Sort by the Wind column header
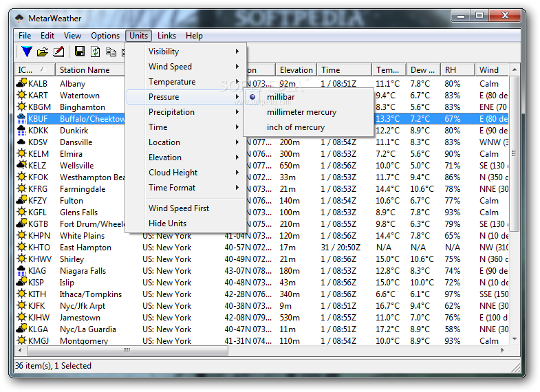This screenshot has width=540, height=392. 492,70
